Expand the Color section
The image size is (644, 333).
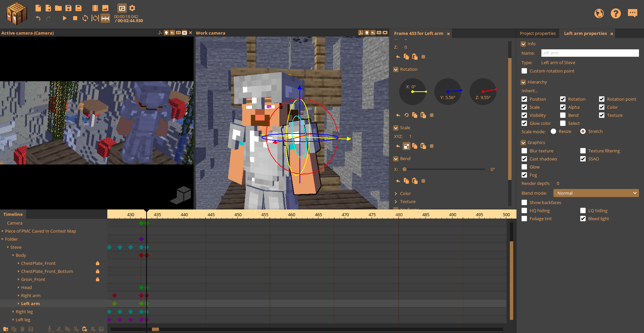pyautogui.click(x=396, y=193)
